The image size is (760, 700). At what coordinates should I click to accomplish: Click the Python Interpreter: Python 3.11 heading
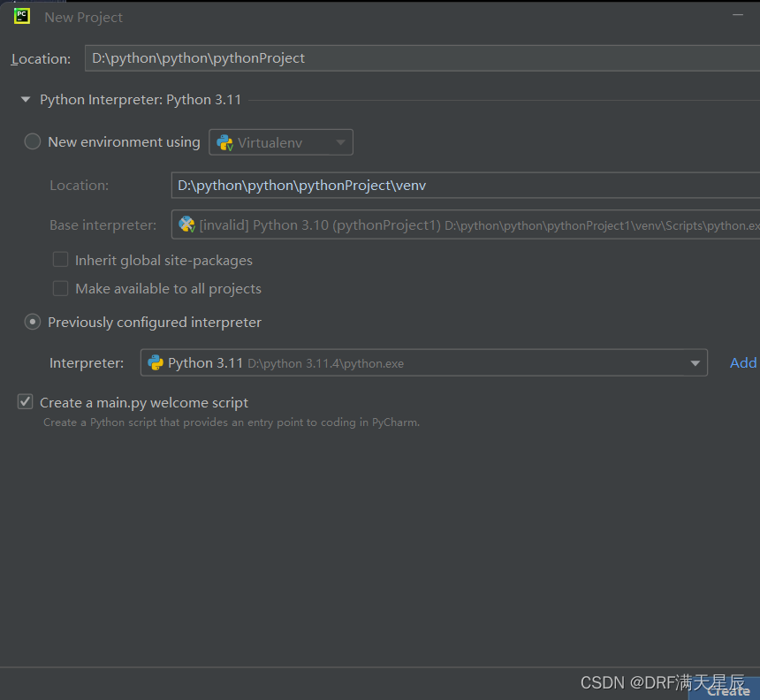tap(141, 100)
